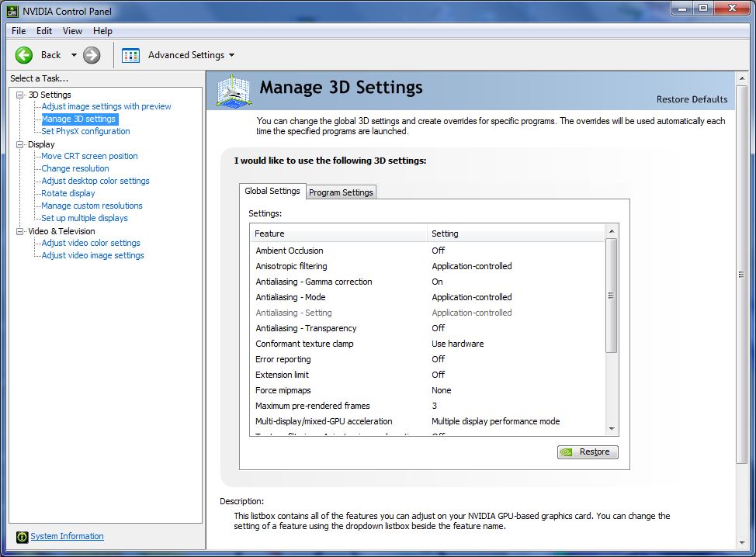This screenshot has height=557, width=756.
Task: Click the Manage 3D Settings header image
Action: (234, 91)
